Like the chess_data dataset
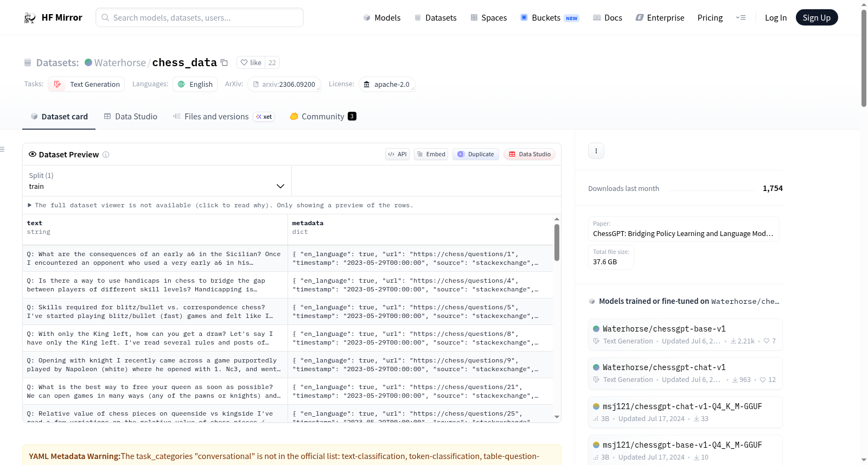The image size is (868, 465). pyautogui.click(x=251, y=62)
